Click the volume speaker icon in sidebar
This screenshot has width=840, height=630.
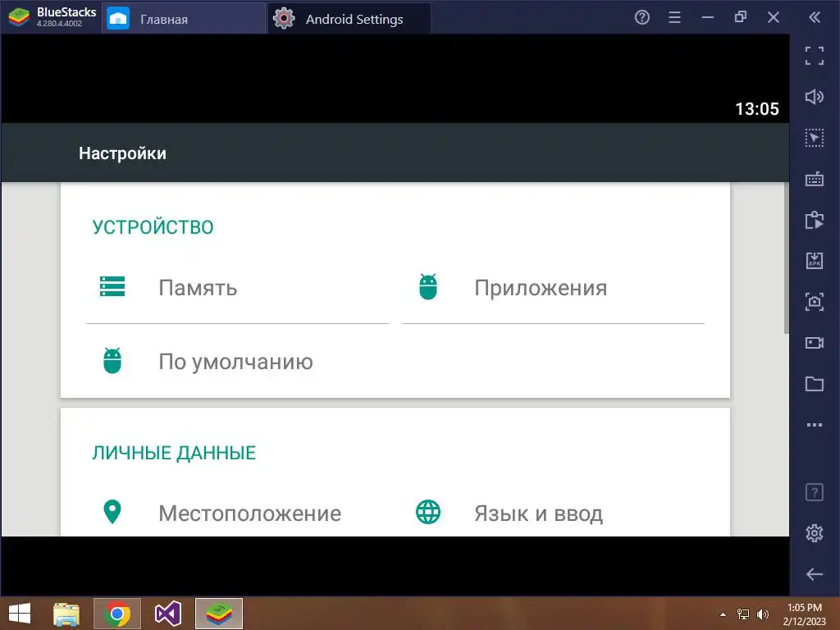click(815, 97)
